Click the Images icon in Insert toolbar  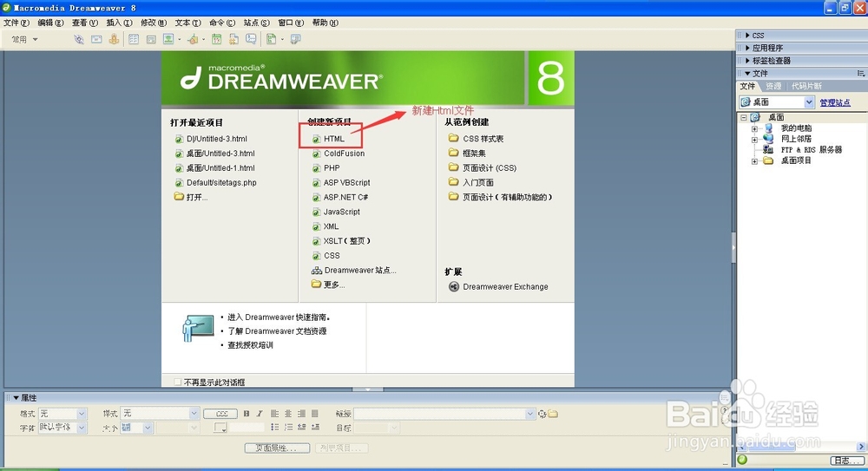[x=169, y=39]
